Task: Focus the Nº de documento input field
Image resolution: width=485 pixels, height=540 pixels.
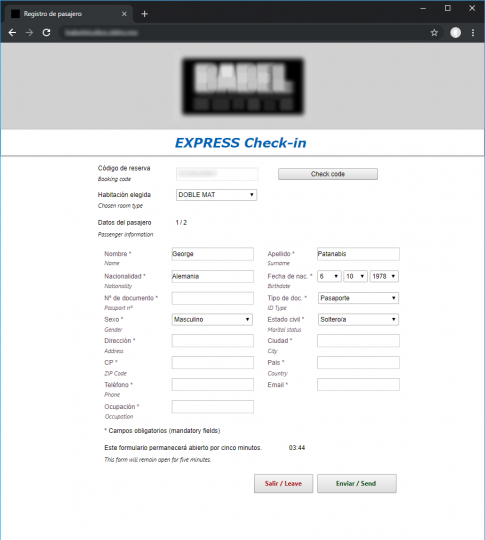Action: (x=213, y=298)
